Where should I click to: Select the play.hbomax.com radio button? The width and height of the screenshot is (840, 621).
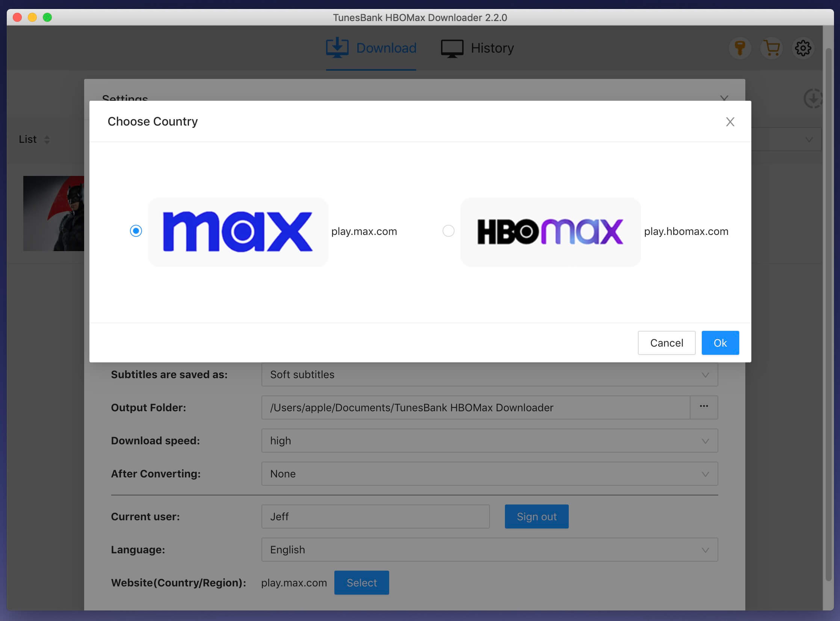click(448, 231)
